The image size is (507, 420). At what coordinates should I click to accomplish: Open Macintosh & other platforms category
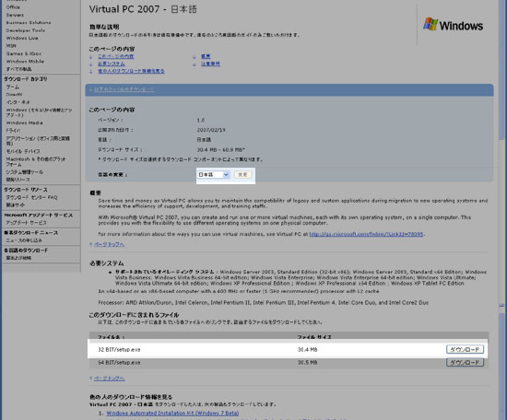tap(36, 161)
